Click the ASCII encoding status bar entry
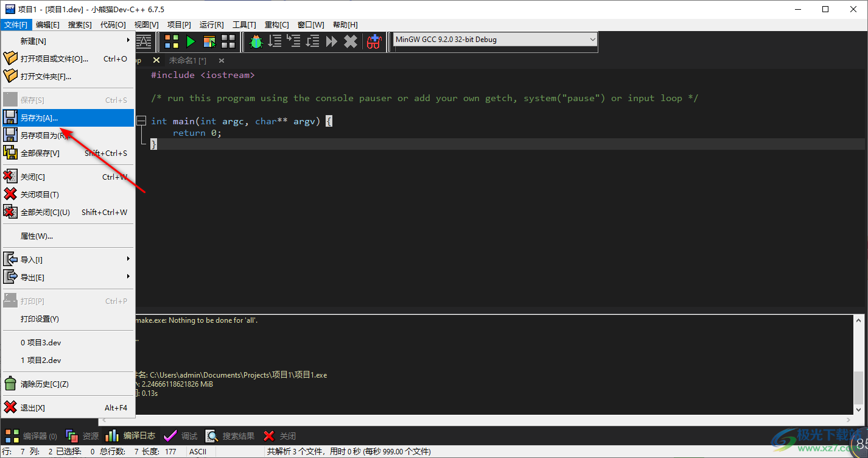 tap(198, 451)
